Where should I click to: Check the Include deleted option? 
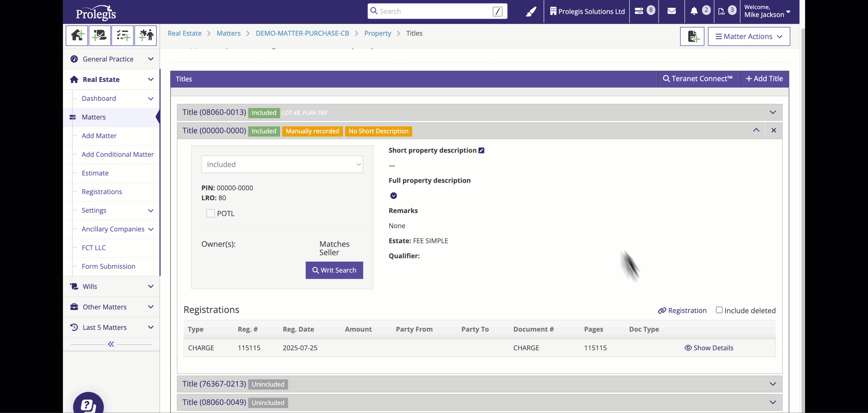pyautogui.click(x=719, y=310)
